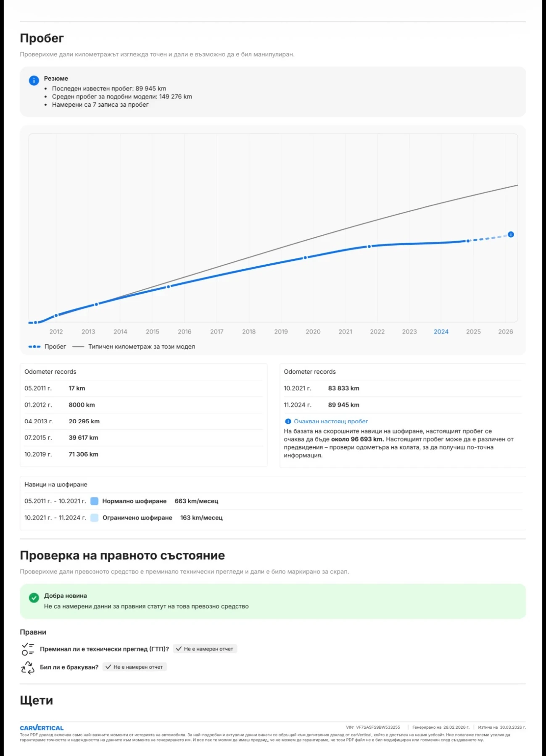The image size is (546, 756).
Task: Click the chart data point near late 2021
Action: point(369,247)
